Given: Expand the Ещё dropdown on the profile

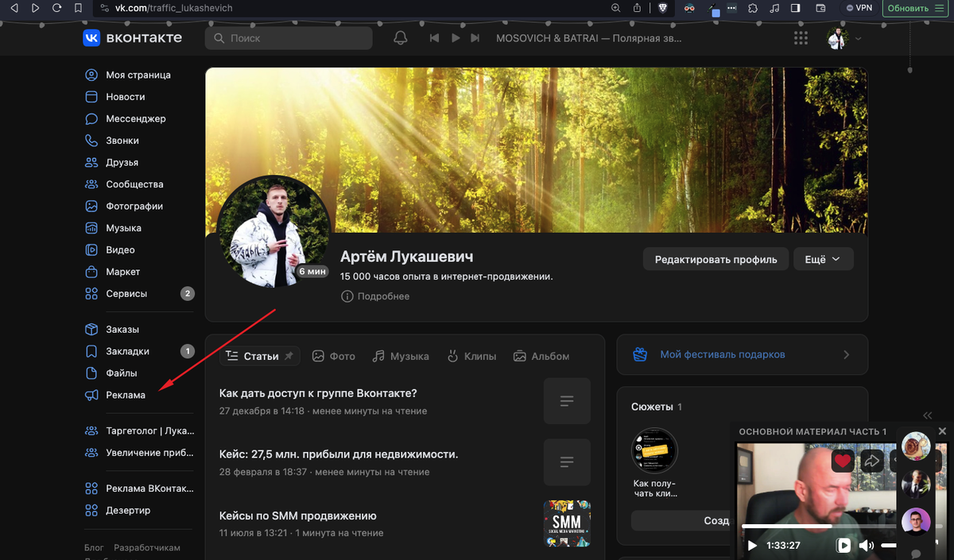Looking at the screenshot, I should coord(823,259).
